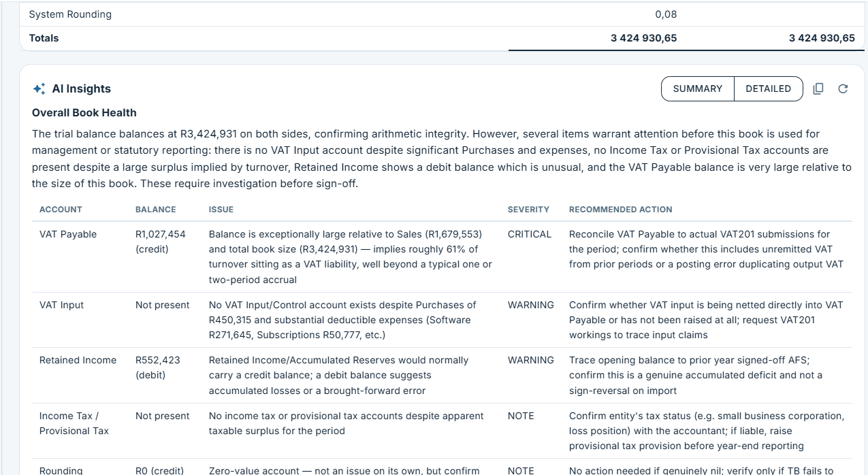Select the System Rounding row label
The image size is (868, 475).
pos(70,14)
